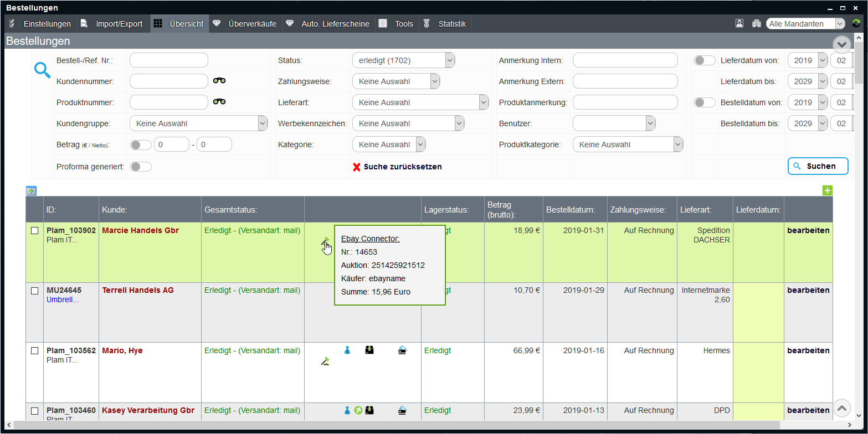The height and width of the screenshot is (434, 868).
Task: Click the package box icon in Kasey Verarbeitung row
Action: [369, 410]
